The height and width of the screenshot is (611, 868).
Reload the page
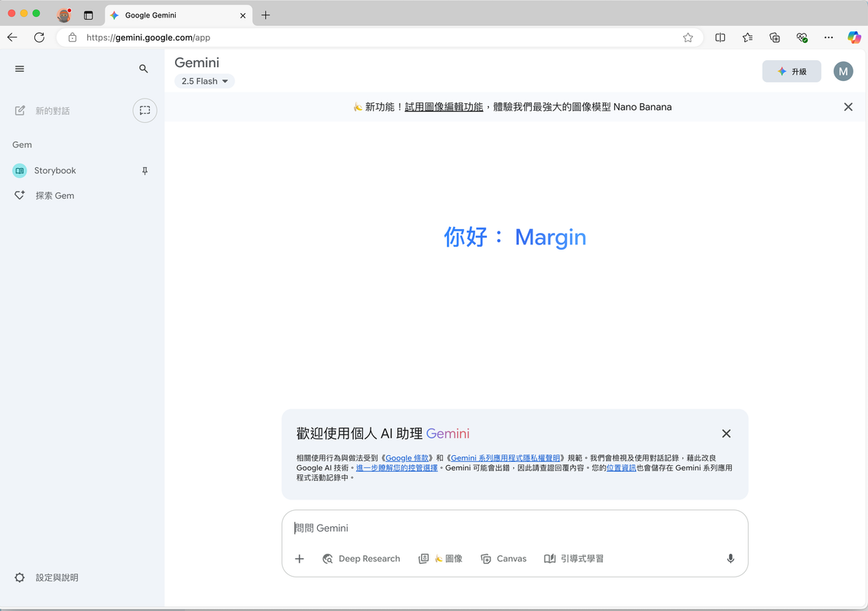[x=39, y=37]
